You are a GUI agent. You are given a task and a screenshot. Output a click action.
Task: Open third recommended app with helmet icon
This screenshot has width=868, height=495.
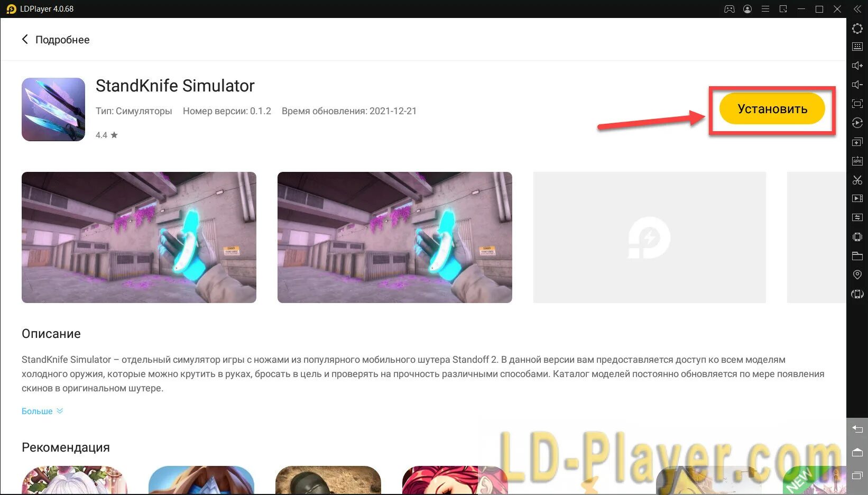click(328, 480)
